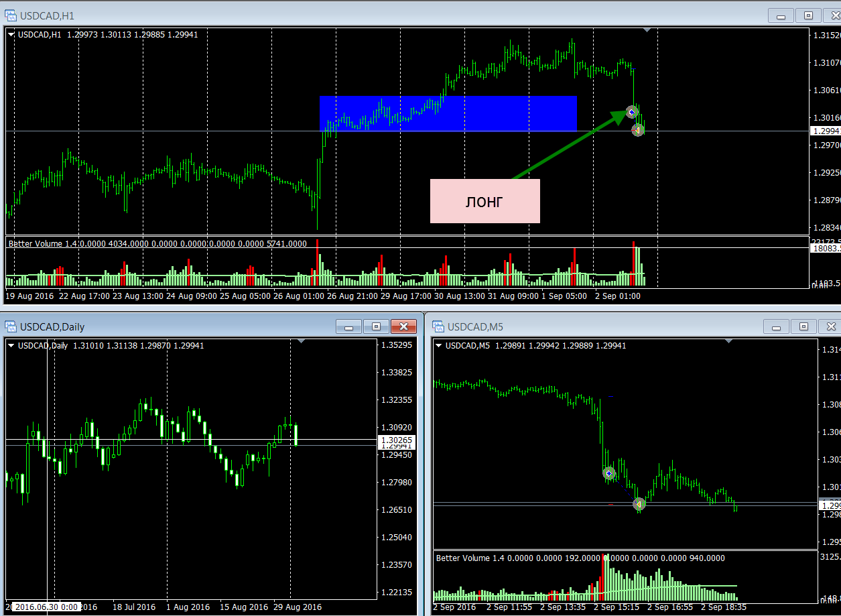Click the 2 Sep 11:55 label on M5 time axis
The height and width of the screenshot is (616, 841).
pos(509,607)
